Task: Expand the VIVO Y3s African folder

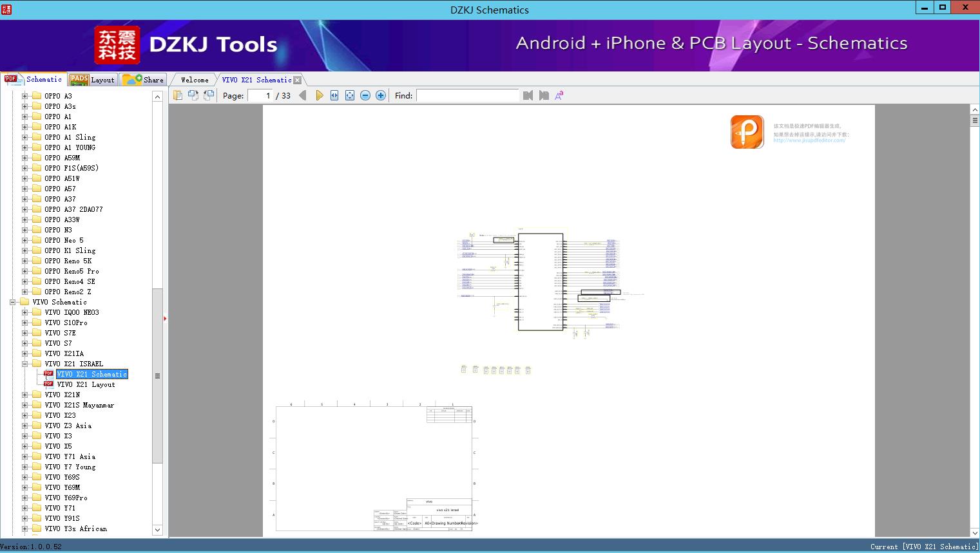Action: click(25, 529)
